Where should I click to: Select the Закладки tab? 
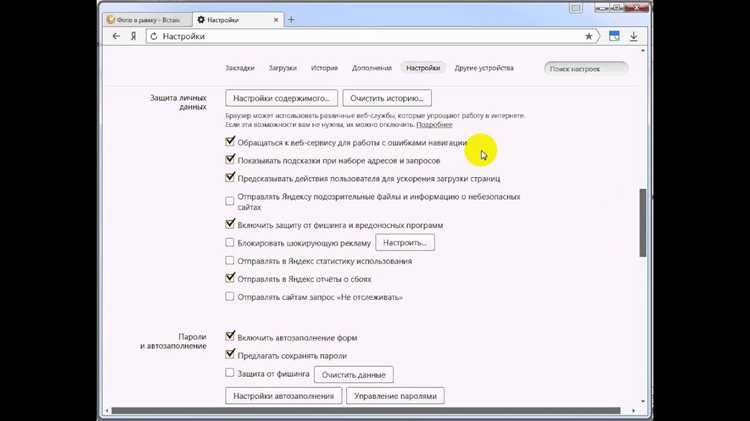tap(240, 68)
